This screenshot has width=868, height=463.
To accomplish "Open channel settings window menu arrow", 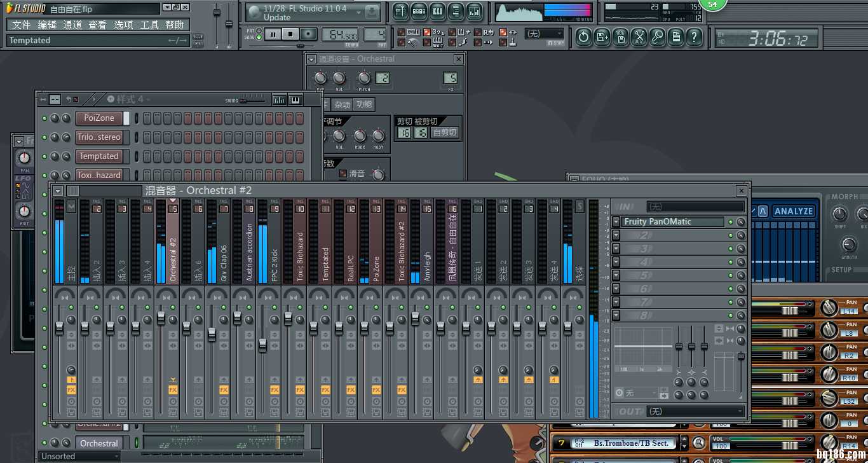I will tap(311, 59).
